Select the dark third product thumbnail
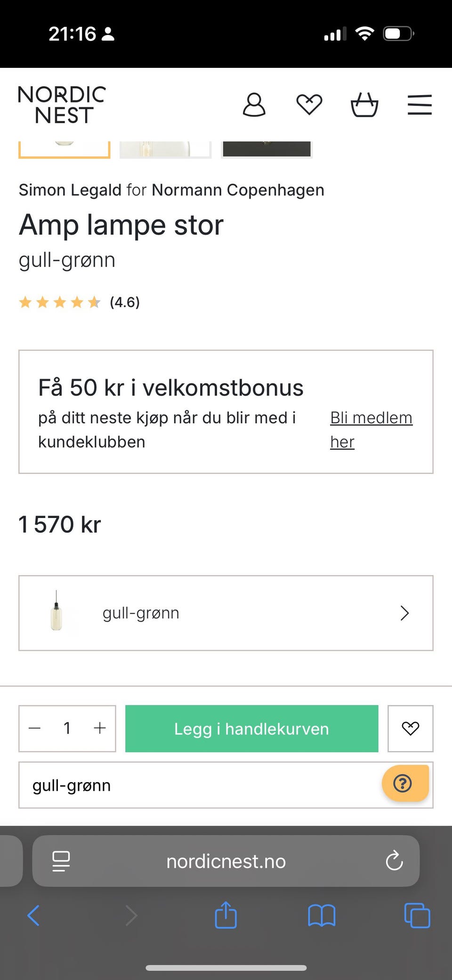Viewport: 452px width, 980px height. [x=266, y=149]
